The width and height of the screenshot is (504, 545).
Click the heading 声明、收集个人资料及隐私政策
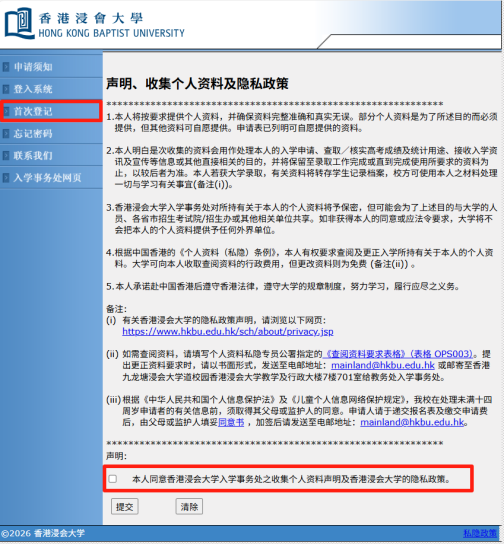197,84
